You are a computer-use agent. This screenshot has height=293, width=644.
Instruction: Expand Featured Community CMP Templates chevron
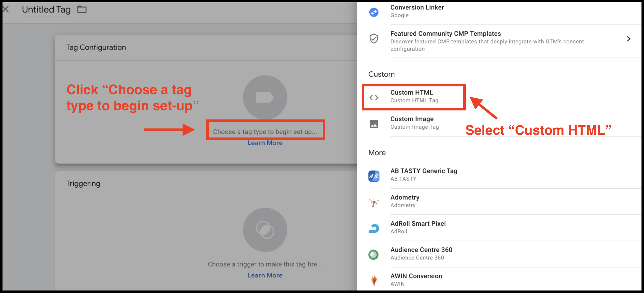628,39
